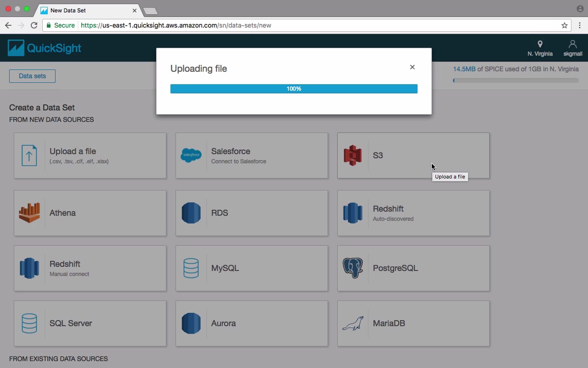This screenshot has height=368, width=588.
Task: Go to Data sets page
Action: coord(32,76)
